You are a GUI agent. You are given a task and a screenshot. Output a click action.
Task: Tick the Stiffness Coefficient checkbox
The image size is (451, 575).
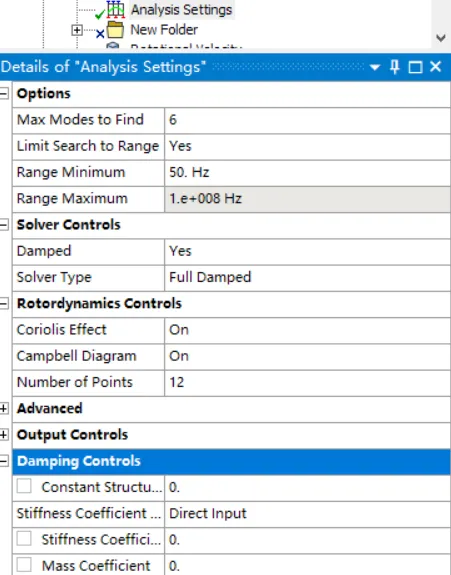[x=24, y=539]
